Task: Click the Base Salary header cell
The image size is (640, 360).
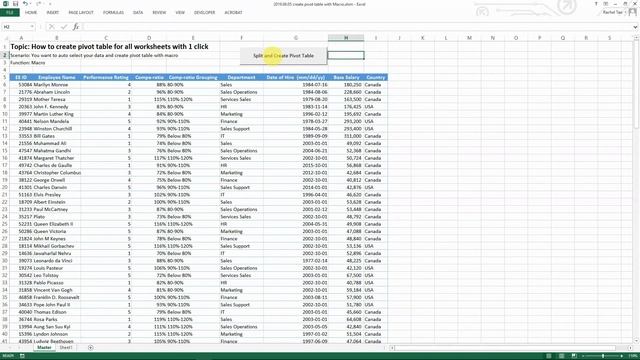Action: click(346, 77)
